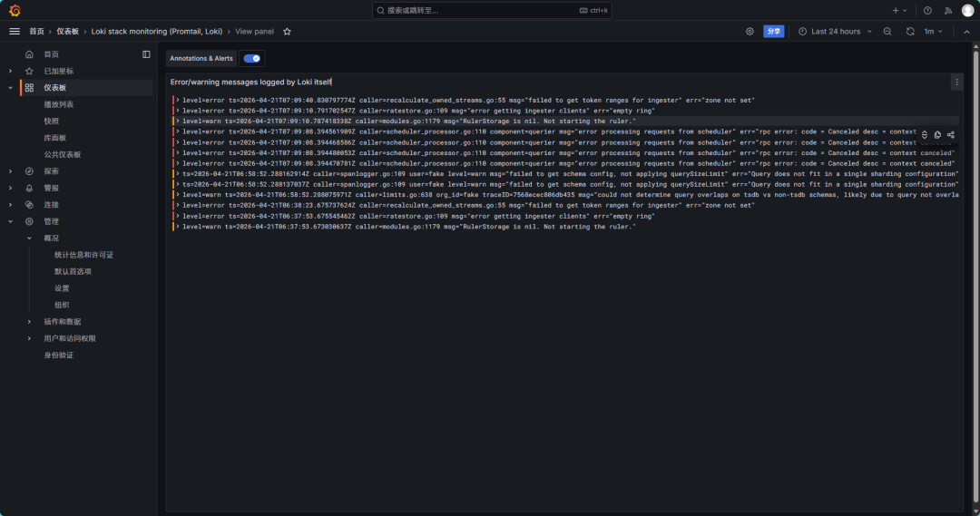
Task: Open the 1m refresh interval dropdown
Action: 933,31
